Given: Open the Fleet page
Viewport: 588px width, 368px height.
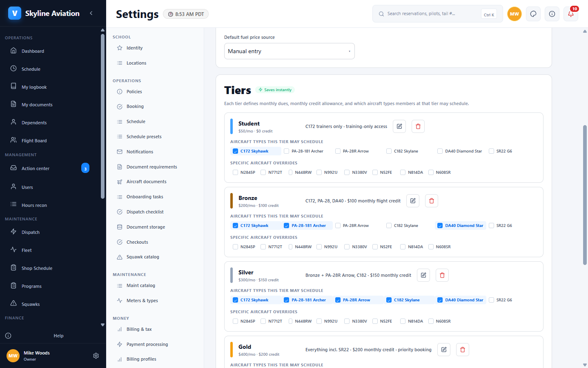Looking at the screenshot, I should (x=50, y=250).
